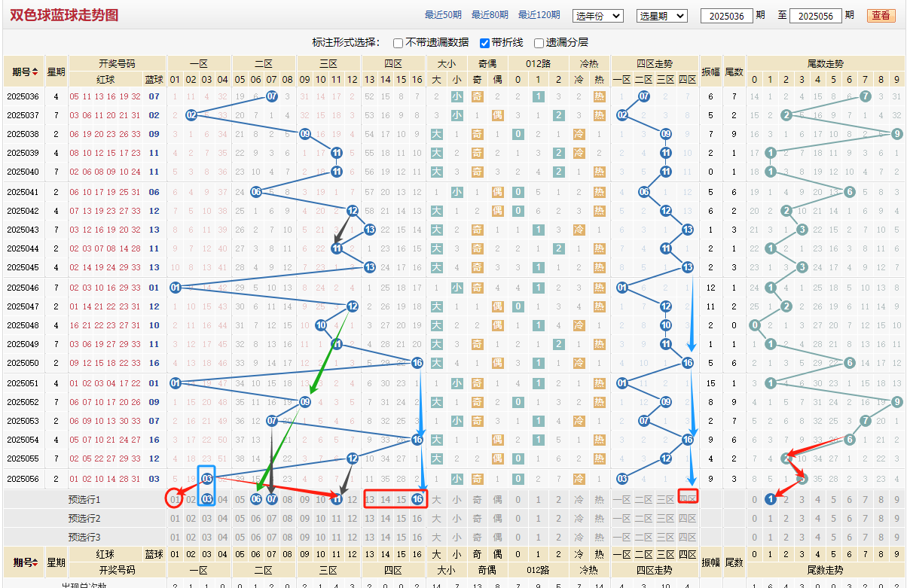Click tail trend ball 6 in row 2025041
Image resolution: width=910 pixels, height=588 pixels.
click(850, 192)
